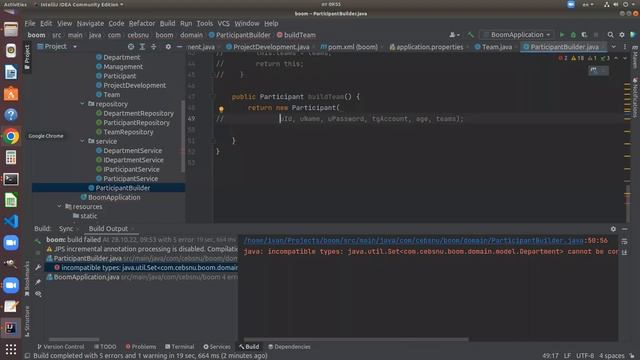
Task: Collapse the repository folder
Action: click(x=82, y=104)
